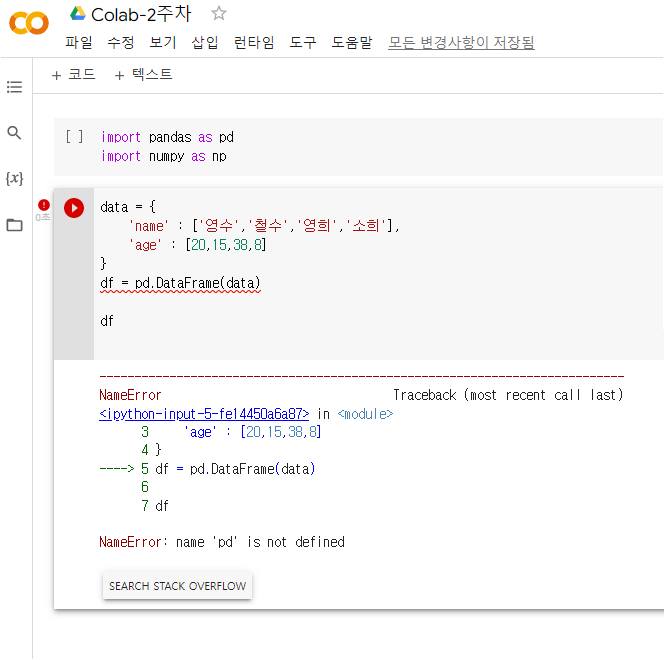
Task: Click the <module> text in the traceback
Action: 365,414
